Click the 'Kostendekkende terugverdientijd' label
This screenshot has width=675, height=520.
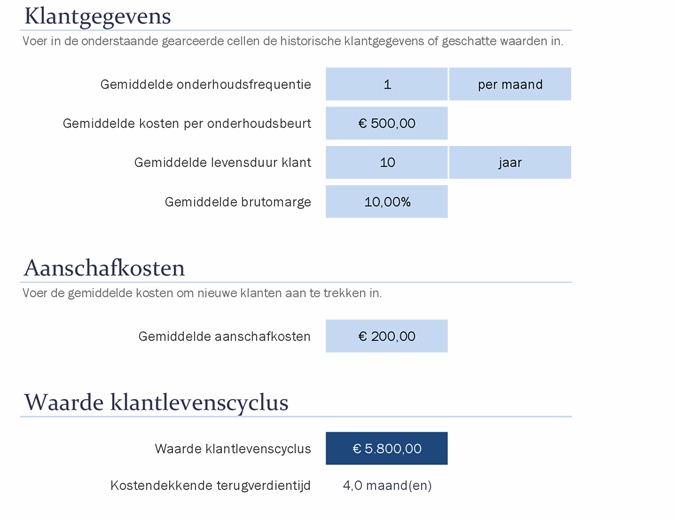pyautogui.click(x=210, y=485)
